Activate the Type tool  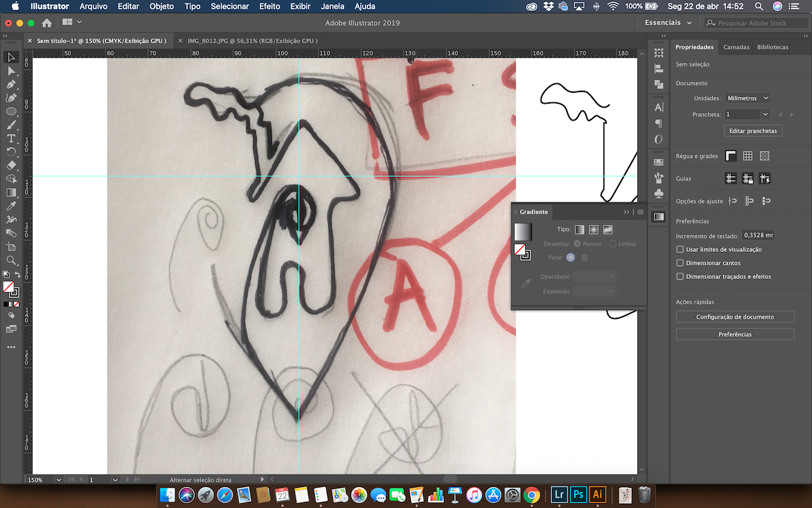[x=11, y=138]
